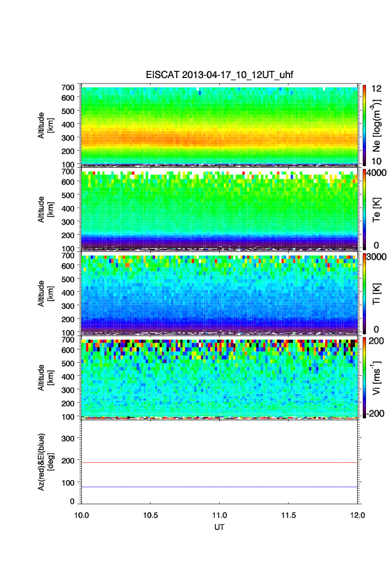Click the 11.0 tick label on UT axis

pyautogui.click(x=220, y=515)
